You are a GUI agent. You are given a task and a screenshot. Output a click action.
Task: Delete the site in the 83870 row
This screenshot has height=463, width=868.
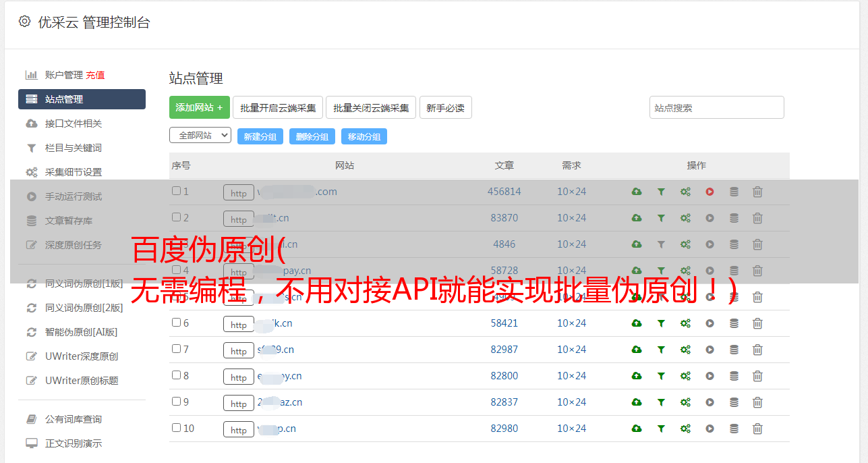tap(757, 218)
